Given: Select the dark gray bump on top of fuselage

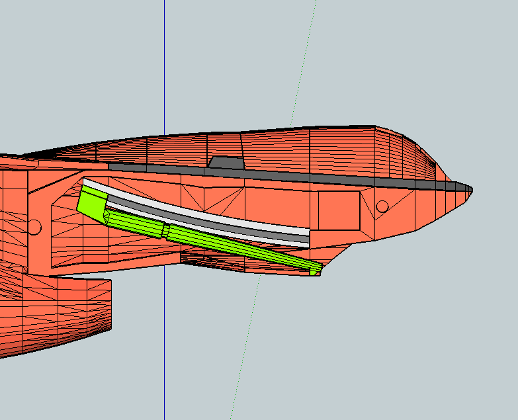Looking at the screenshot, I should 226,163.
